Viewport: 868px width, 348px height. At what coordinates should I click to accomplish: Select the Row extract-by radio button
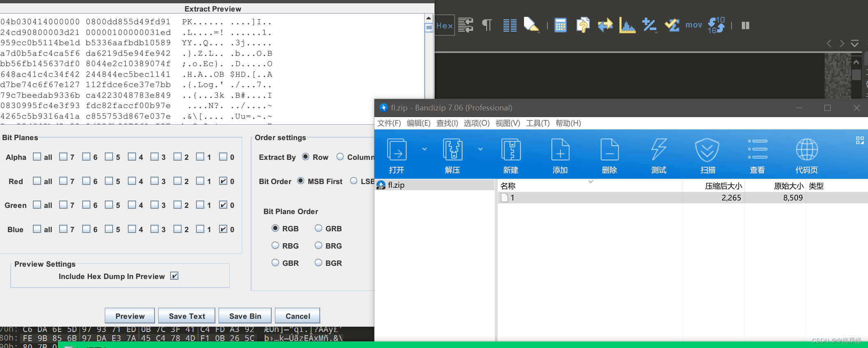pos(305,157)
